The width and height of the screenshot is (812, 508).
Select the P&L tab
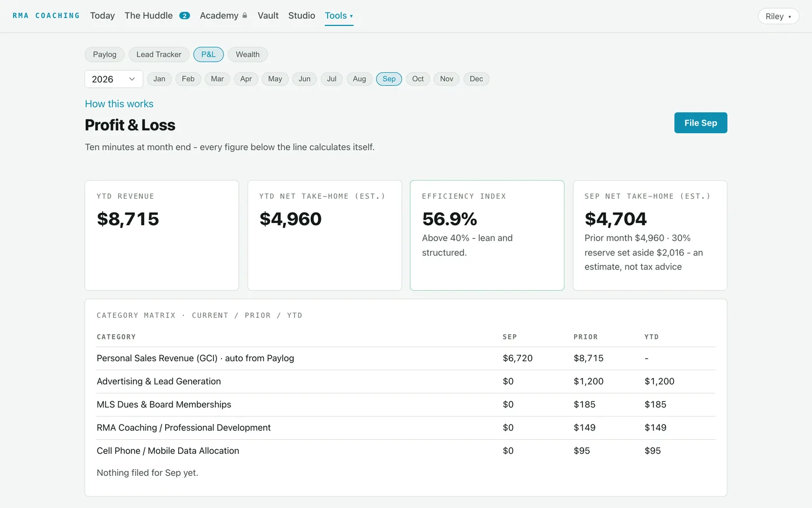coord(209,54)
